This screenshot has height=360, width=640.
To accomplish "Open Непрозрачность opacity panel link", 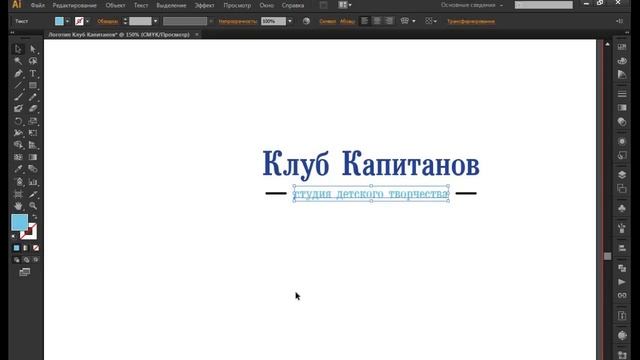I will point(238,21).
